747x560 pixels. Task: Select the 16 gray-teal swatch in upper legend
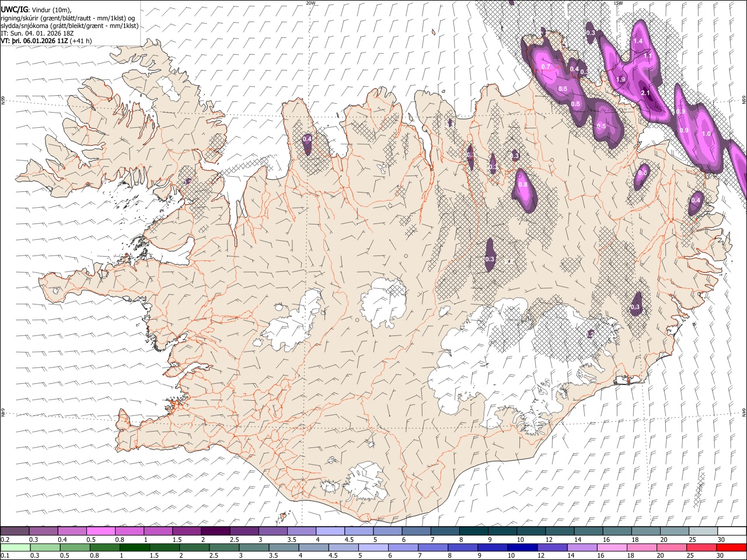coord(617,531)
